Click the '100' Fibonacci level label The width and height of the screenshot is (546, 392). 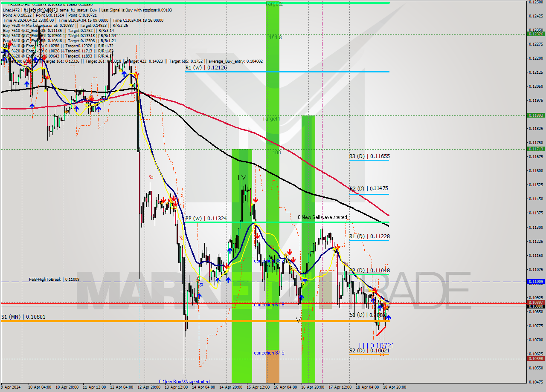[277, 152]
